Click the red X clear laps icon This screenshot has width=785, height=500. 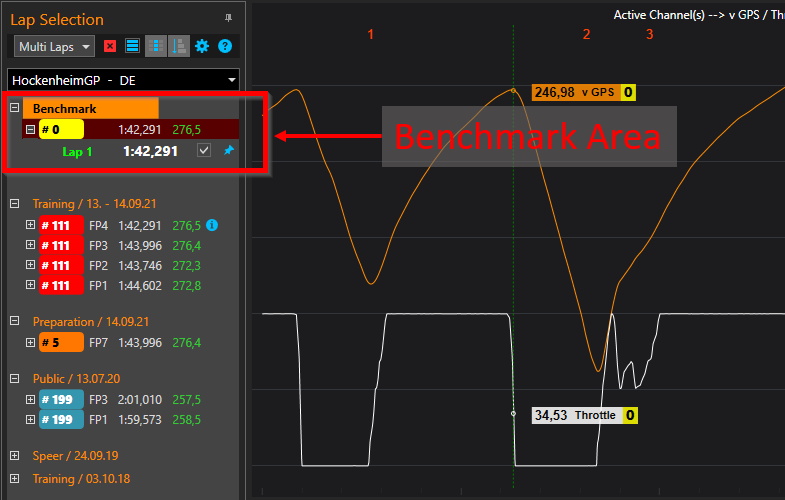pos(110,46)
